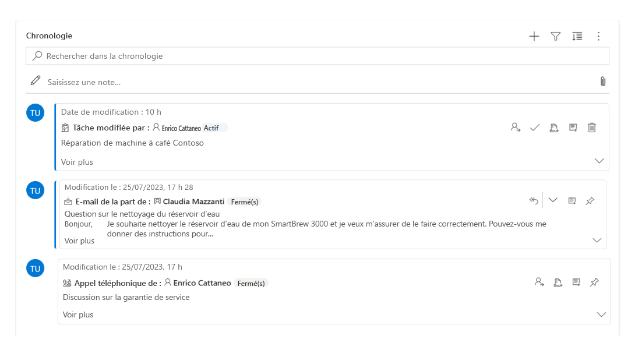This screenshot has height=364, width=635.
Task: Open the vertical three-dots more commands menu
Action: [598, 37]
